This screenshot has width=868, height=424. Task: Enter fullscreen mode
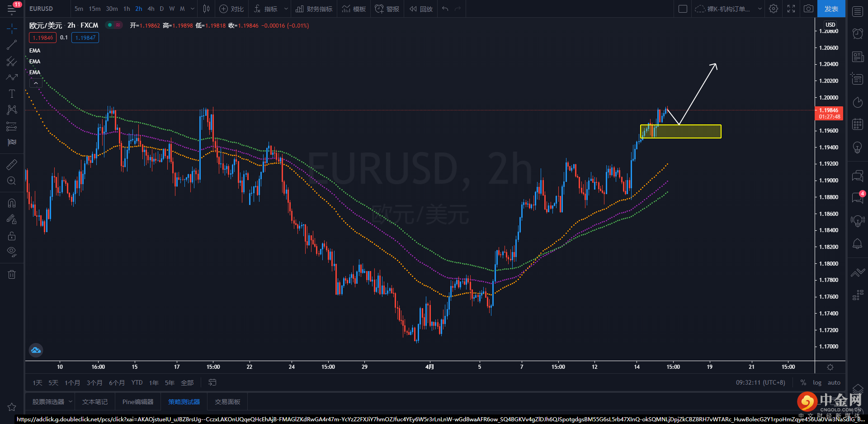tap(791, 9)
